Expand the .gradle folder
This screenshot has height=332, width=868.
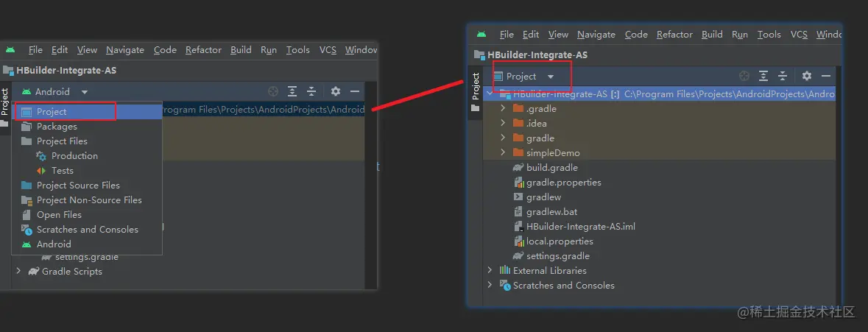click(503, 108)
